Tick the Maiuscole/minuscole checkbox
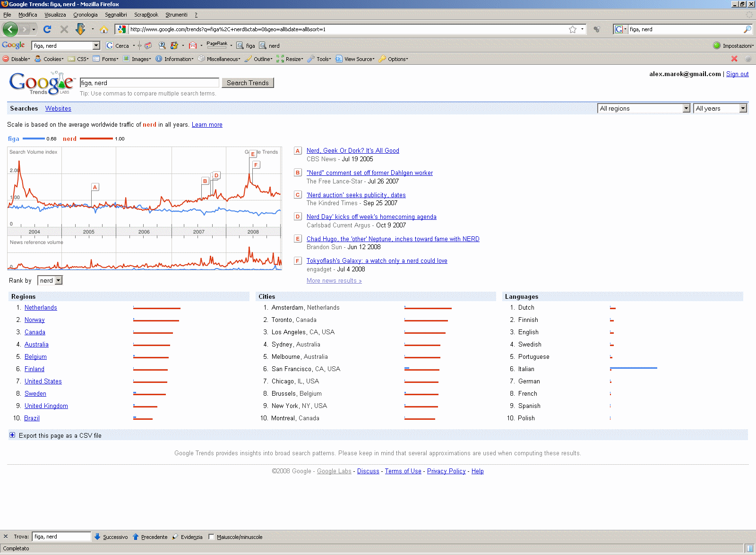 (x=211, y=537)
